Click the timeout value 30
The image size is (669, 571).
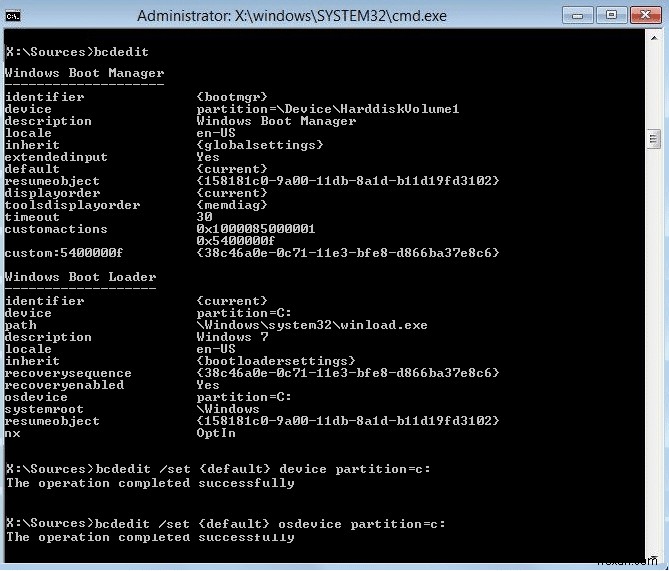(204, 217)
